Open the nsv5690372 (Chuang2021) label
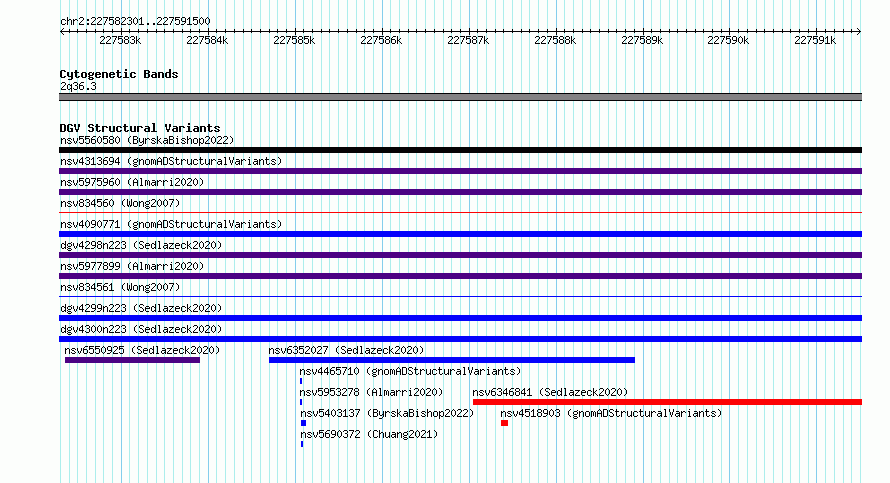This screenshot has height=483, width=890. 369,434
